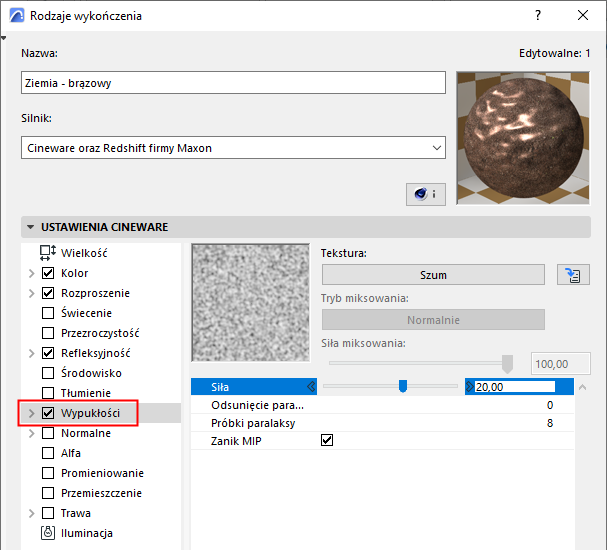Image resolution: width=607 pixels, height=550 pixels.
Task: Expand the Kolor tree item
Action: tap(31, 273)
